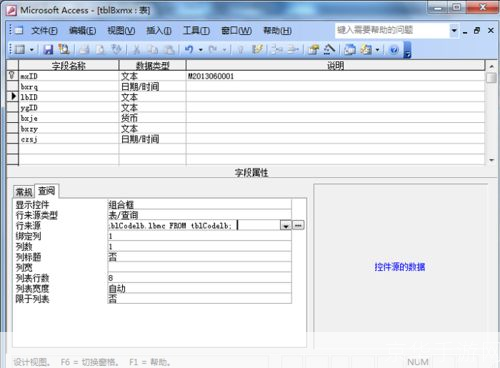The image size is (500, 368).
Task: Click the View switch icon in toolbar
Action: pos(20,50)
